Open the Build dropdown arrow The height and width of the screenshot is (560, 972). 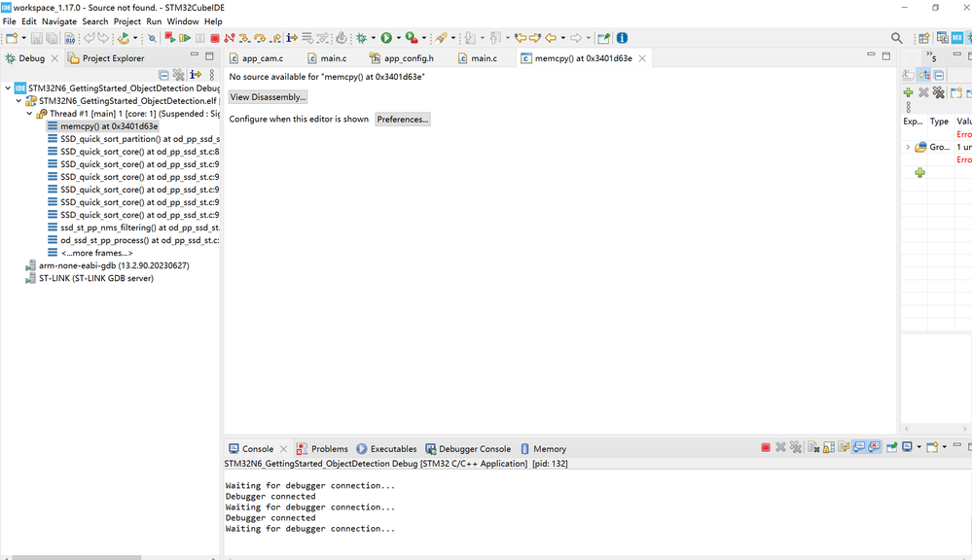coord(135,38)
